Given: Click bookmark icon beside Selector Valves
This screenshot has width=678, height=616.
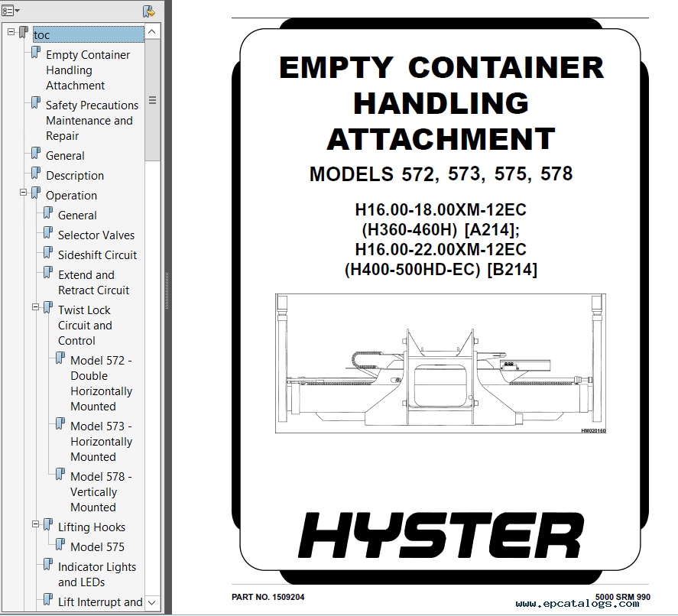Looking at the screenshot, I should 48,232.
